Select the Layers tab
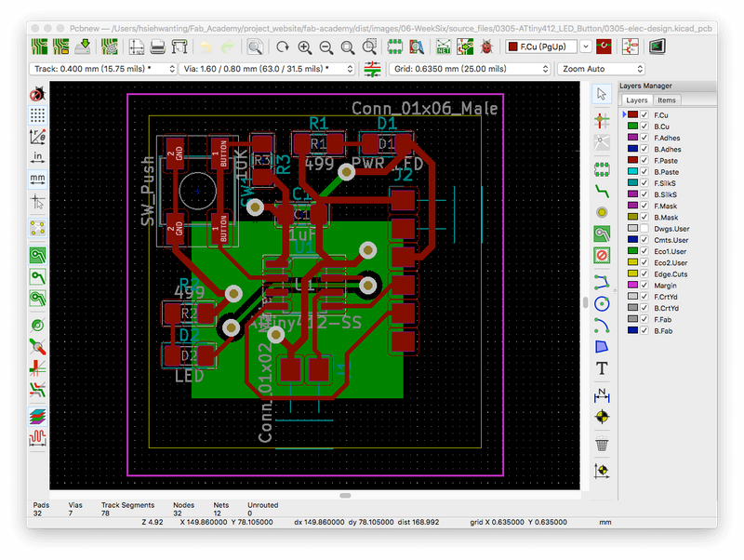The width and height of the screenshot is (744, 560). click(636, 100)
